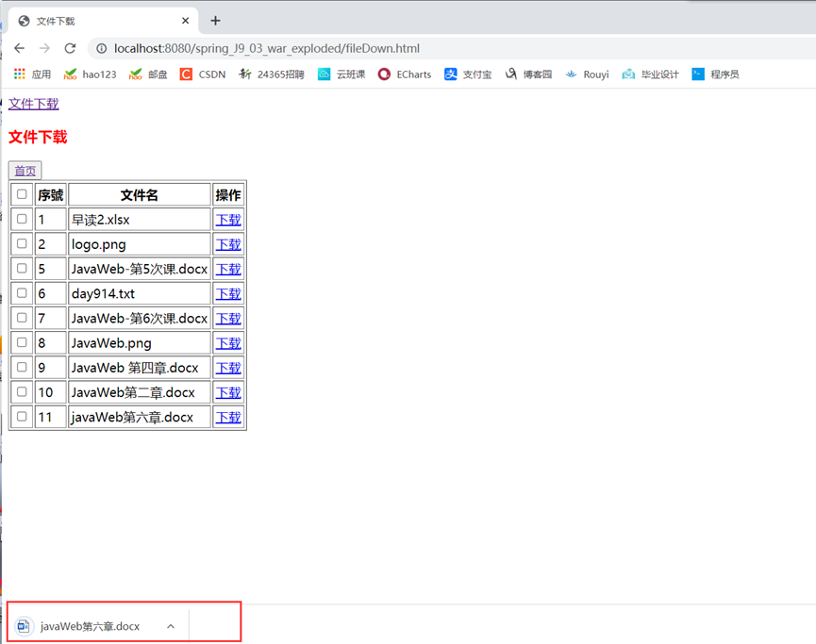Select the JavaWeb.png file name cell
This screenshot has width=816, height=644.
[x=140, y=343]
